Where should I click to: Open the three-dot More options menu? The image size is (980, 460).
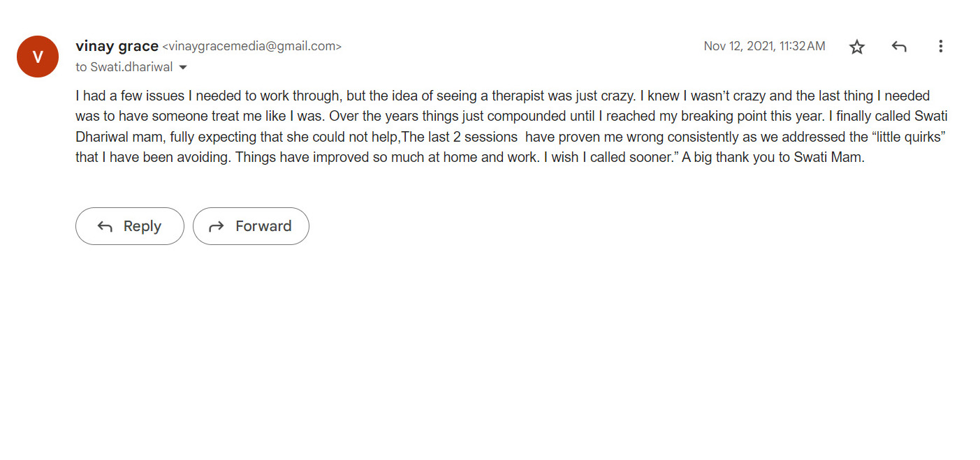[x=941, y=47]
